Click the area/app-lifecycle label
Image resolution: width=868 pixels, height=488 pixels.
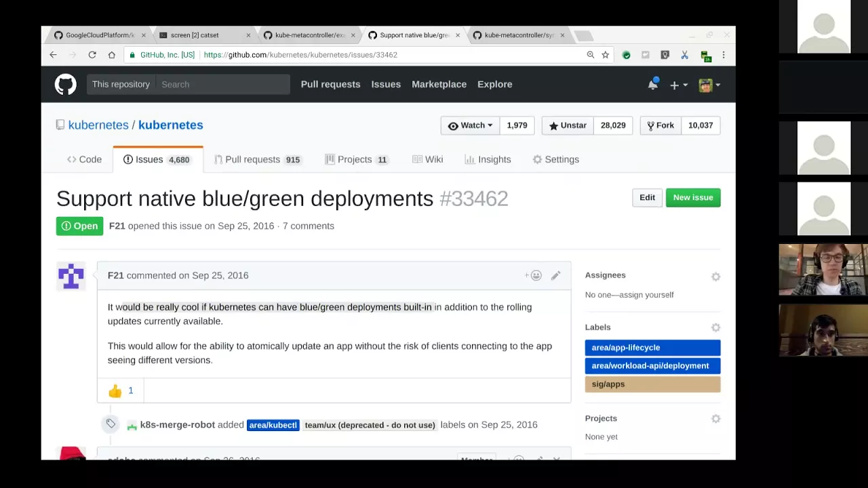(652, 348)
